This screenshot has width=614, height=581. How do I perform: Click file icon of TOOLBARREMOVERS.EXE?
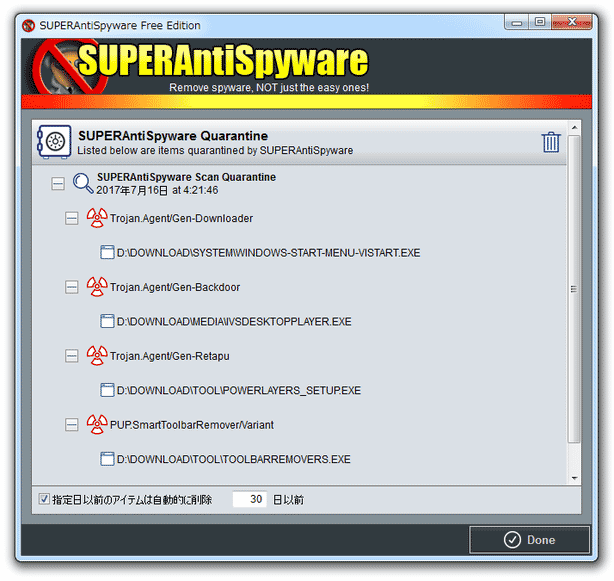[107, 459]
